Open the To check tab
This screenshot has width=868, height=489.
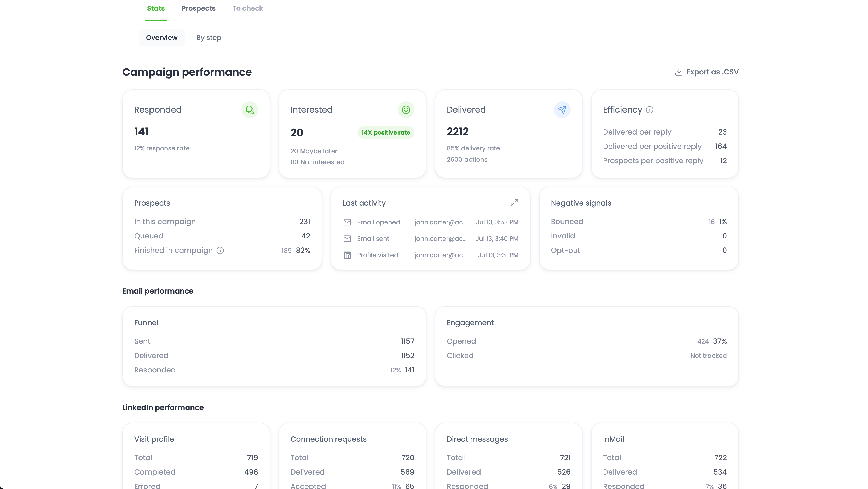[248, 8]
